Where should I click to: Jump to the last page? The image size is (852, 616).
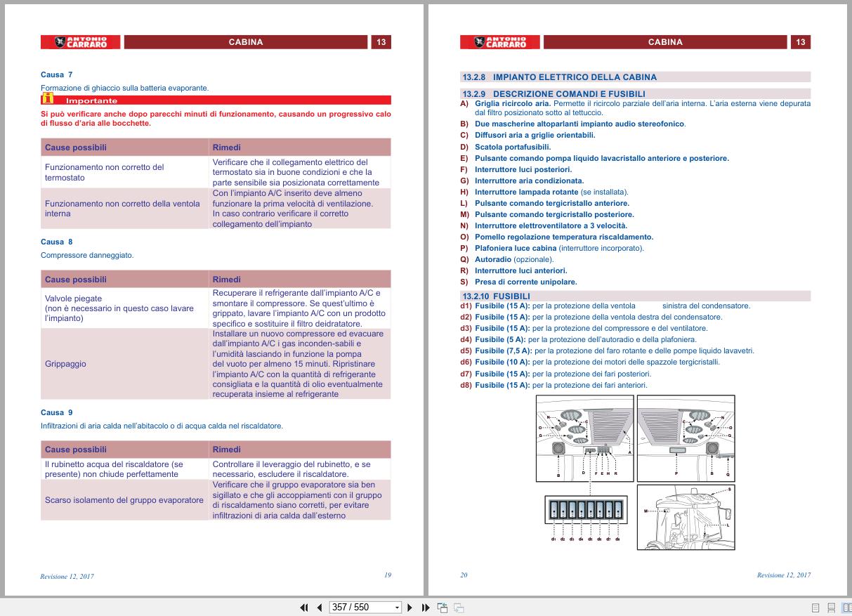click(x=426, y=608)
